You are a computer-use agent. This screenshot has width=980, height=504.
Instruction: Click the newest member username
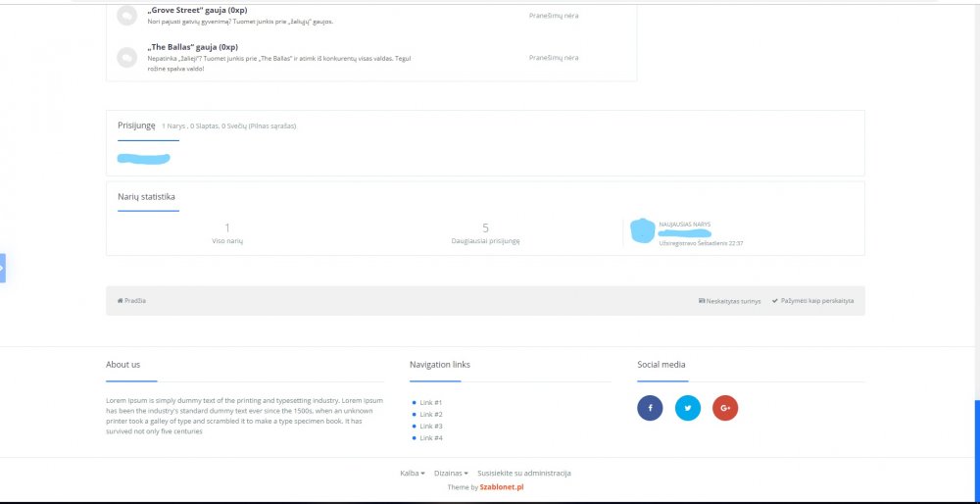[685, 233]
